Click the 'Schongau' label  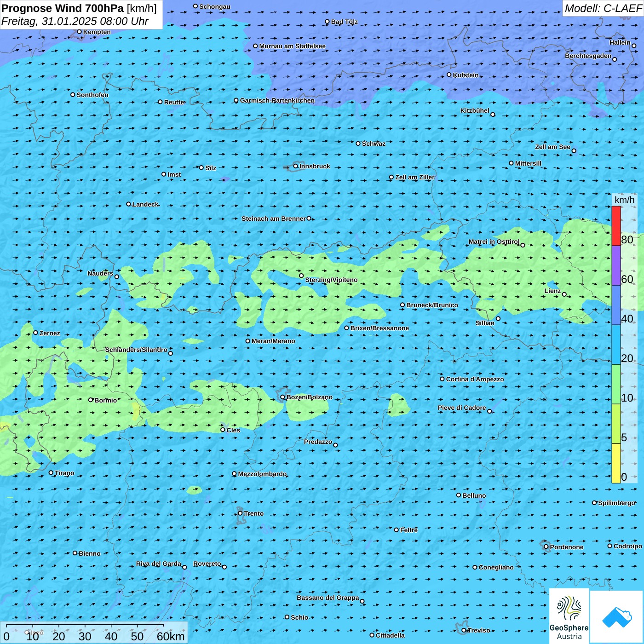(x=215, y=6)
